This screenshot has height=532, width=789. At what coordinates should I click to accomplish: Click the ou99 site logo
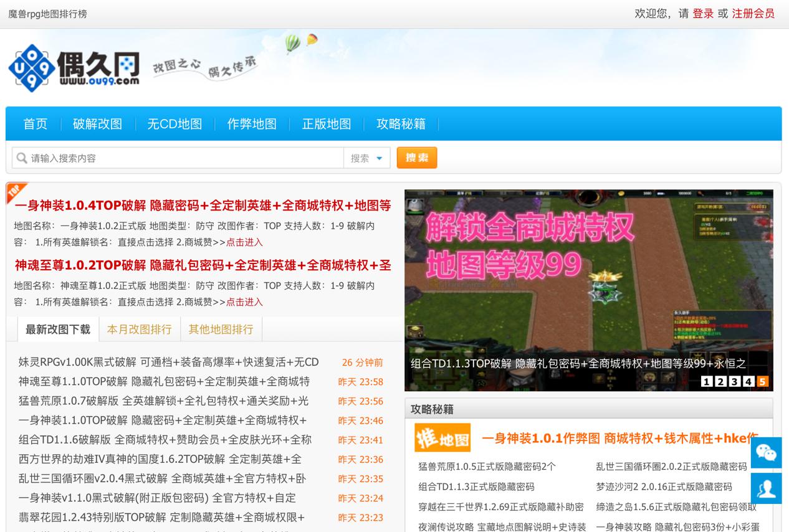coord(74,67)
